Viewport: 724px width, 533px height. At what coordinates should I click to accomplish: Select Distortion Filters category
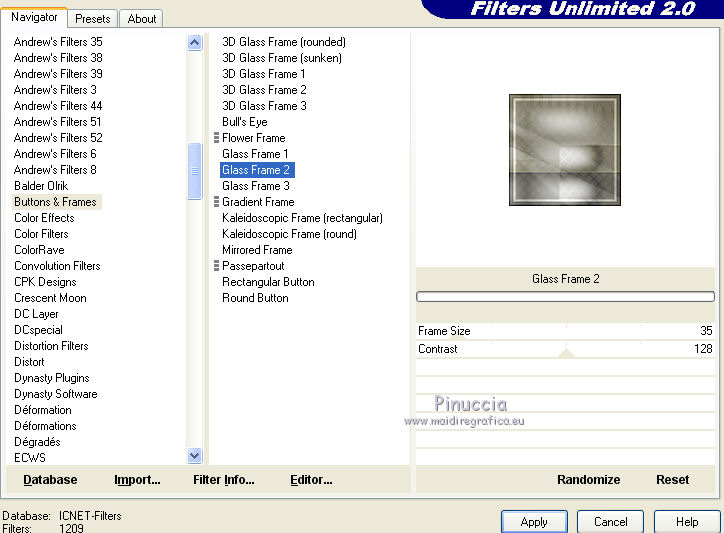[x=51, y=346]
